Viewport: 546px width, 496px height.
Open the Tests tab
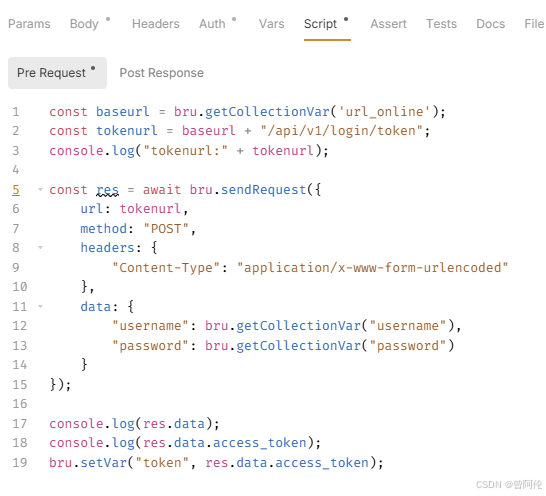coord(441,24)
